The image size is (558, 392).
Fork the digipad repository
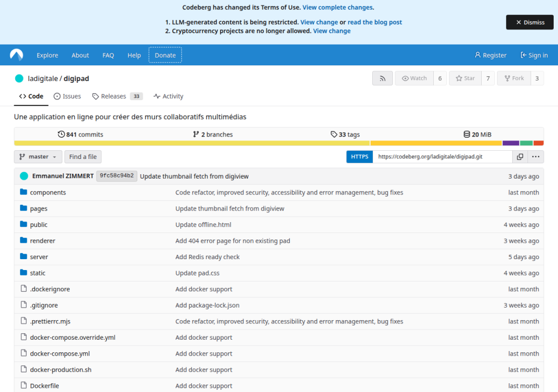pos(514,78)
